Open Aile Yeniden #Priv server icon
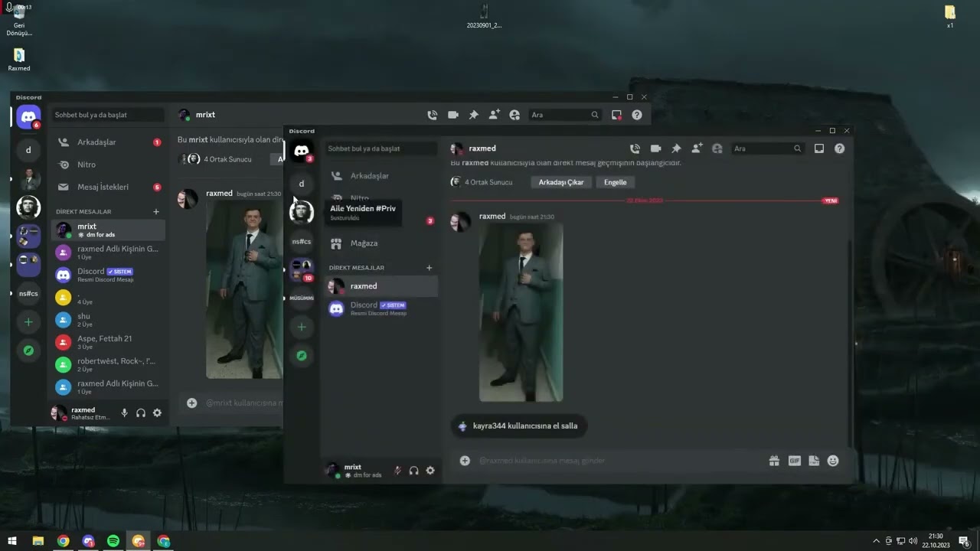This screenshot has width=980, height=551. 302,212
